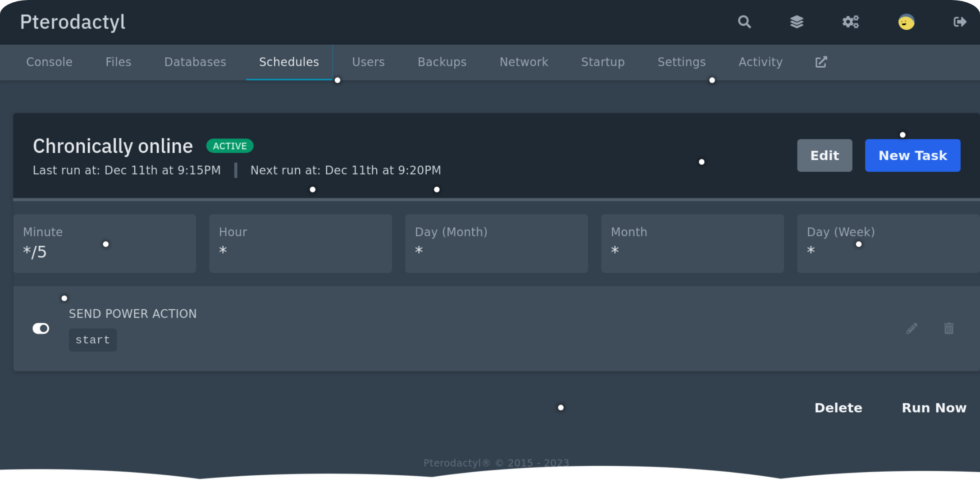Screen dimensions: 980x487
Task: Edit the start task pencil icon
Action: (912, 328)
